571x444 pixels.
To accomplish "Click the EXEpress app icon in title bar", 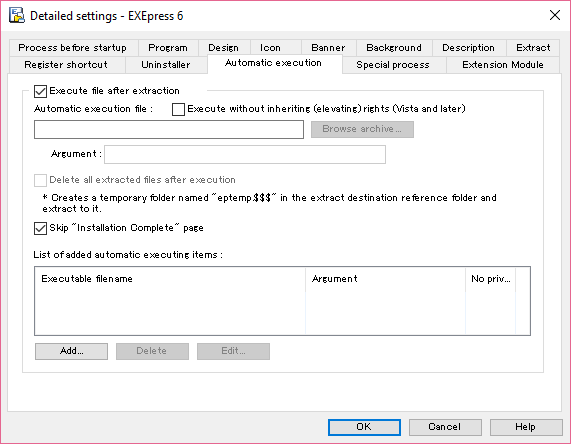I will coord(17,16).
